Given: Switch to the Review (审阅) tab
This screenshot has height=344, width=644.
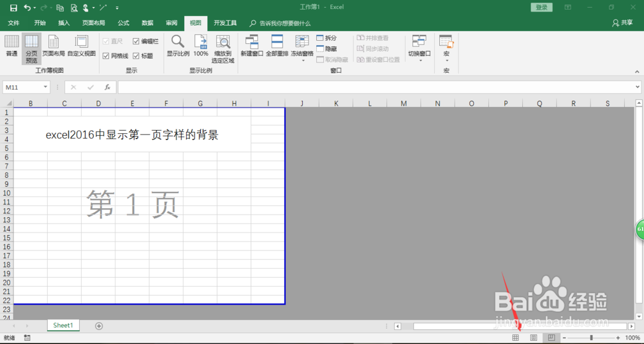Looking at the screenshot, I should click(171, 23).
